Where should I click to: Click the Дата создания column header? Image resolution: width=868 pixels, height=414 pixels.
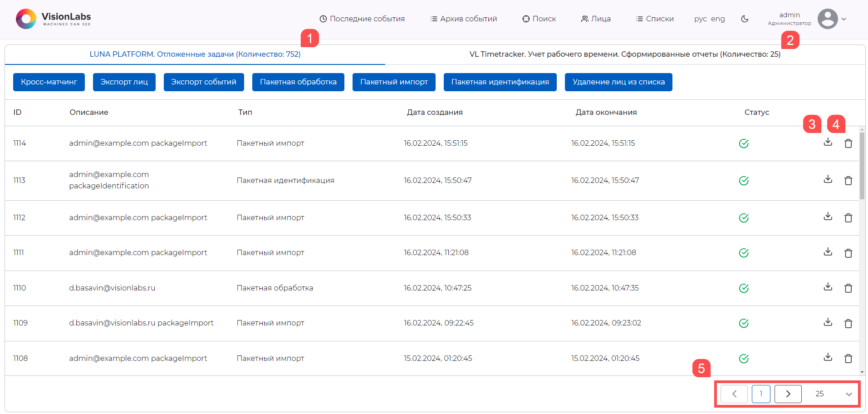(435, 113)
